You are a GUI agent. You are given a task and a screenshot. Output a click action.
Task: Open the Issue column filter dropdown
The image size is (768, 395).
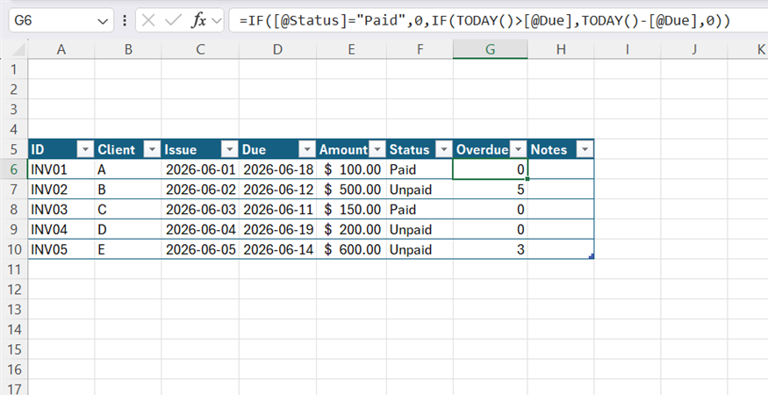click(229, 149)
